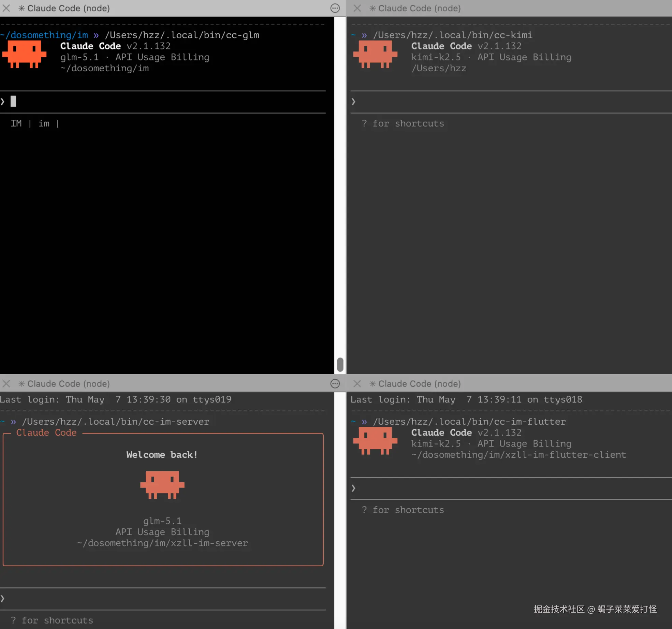Click 'glm-5.1 · API Usage Billing' in cc-glm pane
Viewport: 672px width, 629px height.
click(135, 57)
